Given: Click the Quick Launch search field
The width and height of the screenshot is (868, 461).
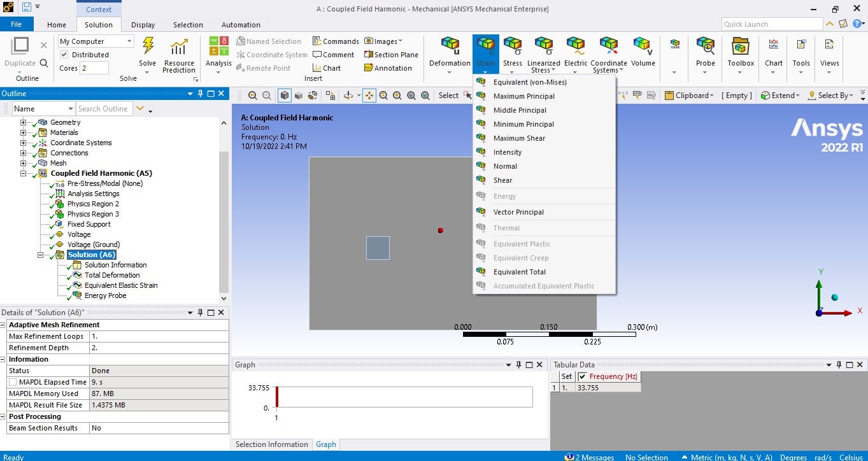Looking at the screenshot, I should (x=771, y=24).
